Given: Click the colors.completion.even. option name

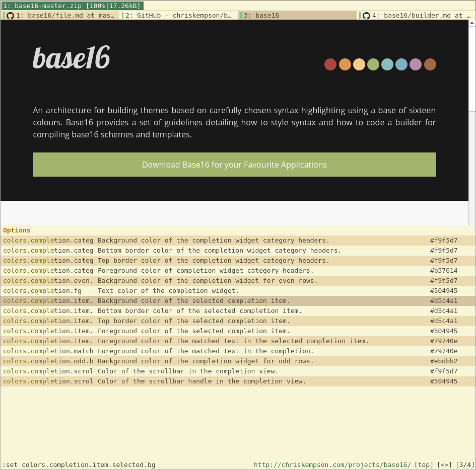Looking at the screenshot, I should (x=48, y=280).
